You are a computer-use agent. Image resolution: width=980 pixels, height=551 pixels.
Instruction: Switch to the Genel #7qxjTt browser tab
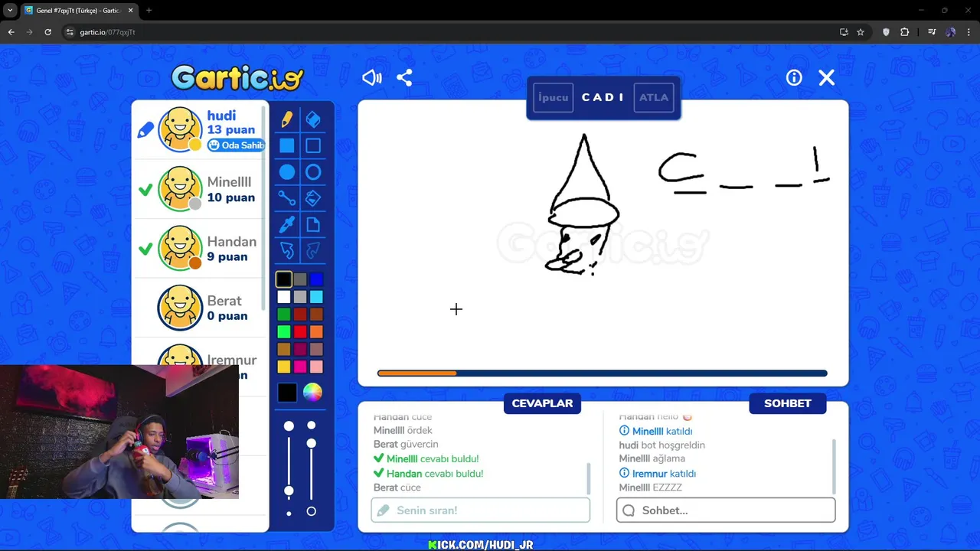(78, 11)
